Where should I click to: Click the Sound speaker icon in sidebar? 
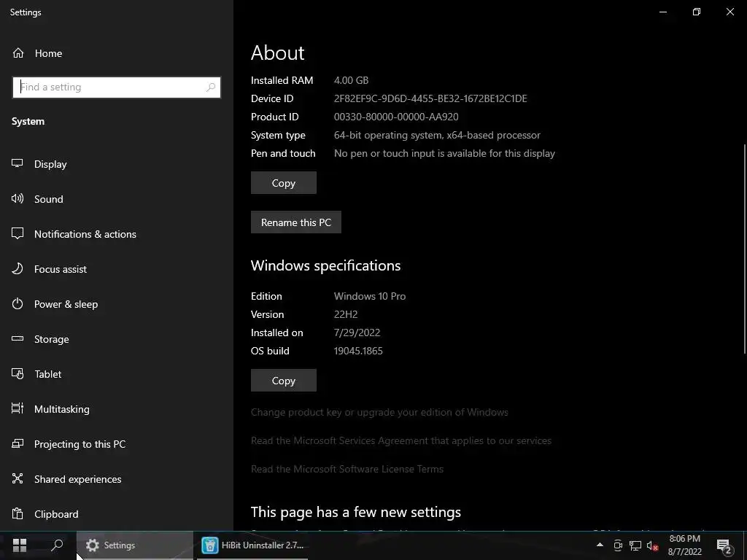[18, 198]
